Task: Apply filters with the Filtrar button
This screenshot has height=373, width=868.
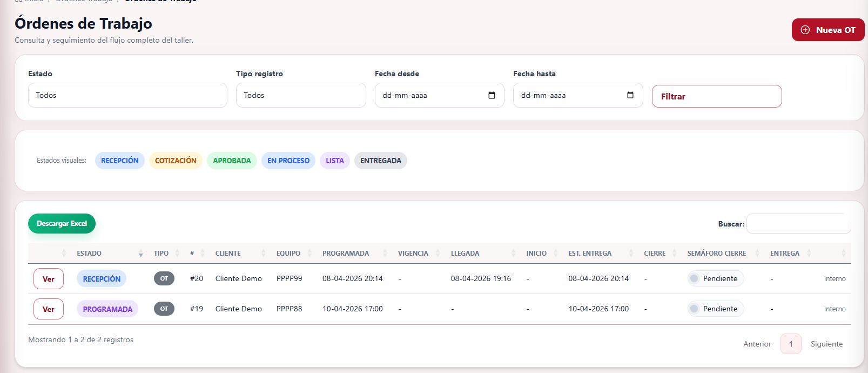Action: point(717,96)
